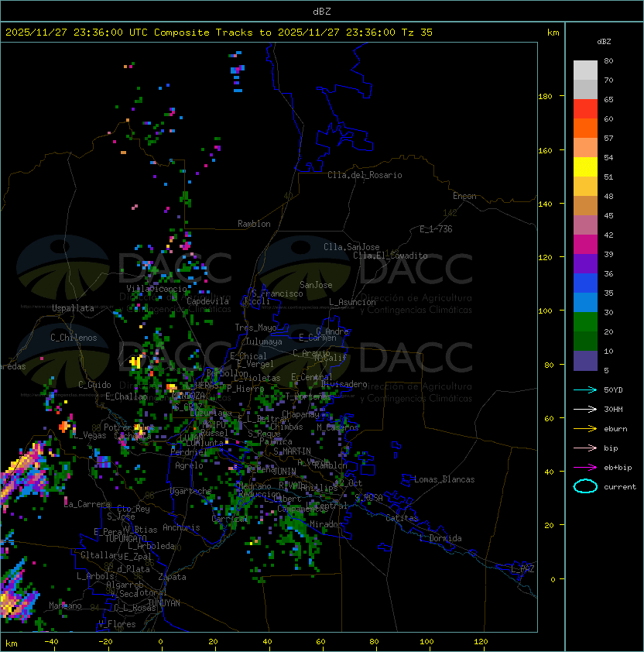The image size is (644, 652).
Task: Pick the light blue swatch between 35 and 30
Action: (585, 303)
